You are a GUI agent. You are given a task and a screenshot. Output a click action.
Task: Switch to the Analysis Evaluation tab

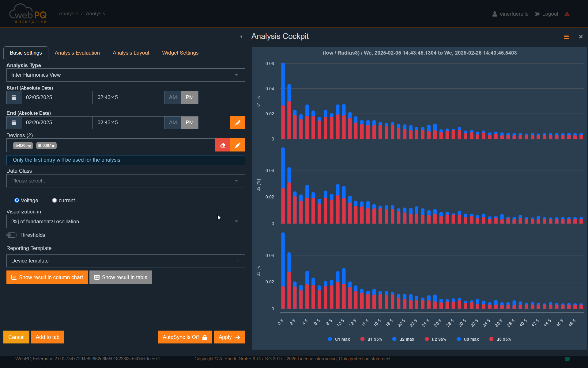coord(77,53)
